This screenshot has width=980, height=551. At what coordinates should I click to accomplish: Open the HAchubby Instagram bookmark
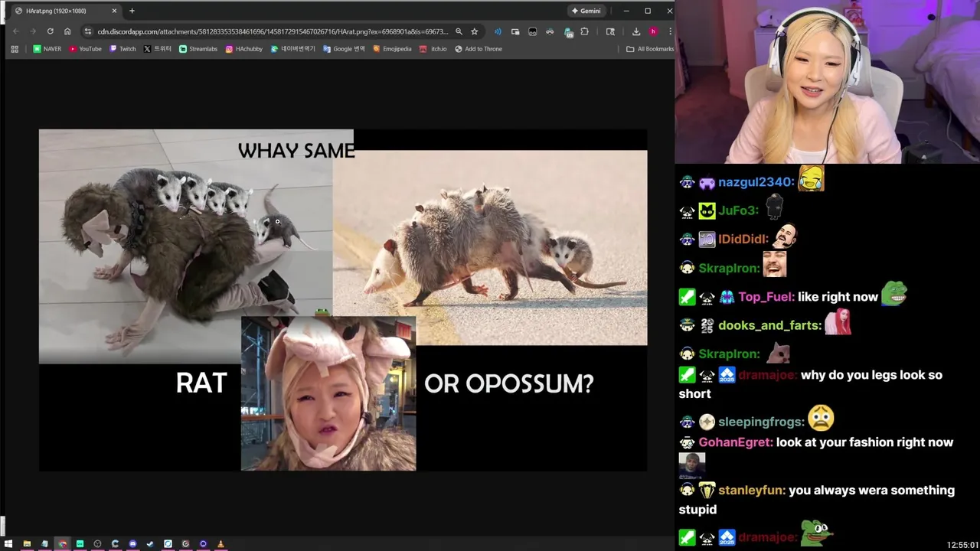243,49
